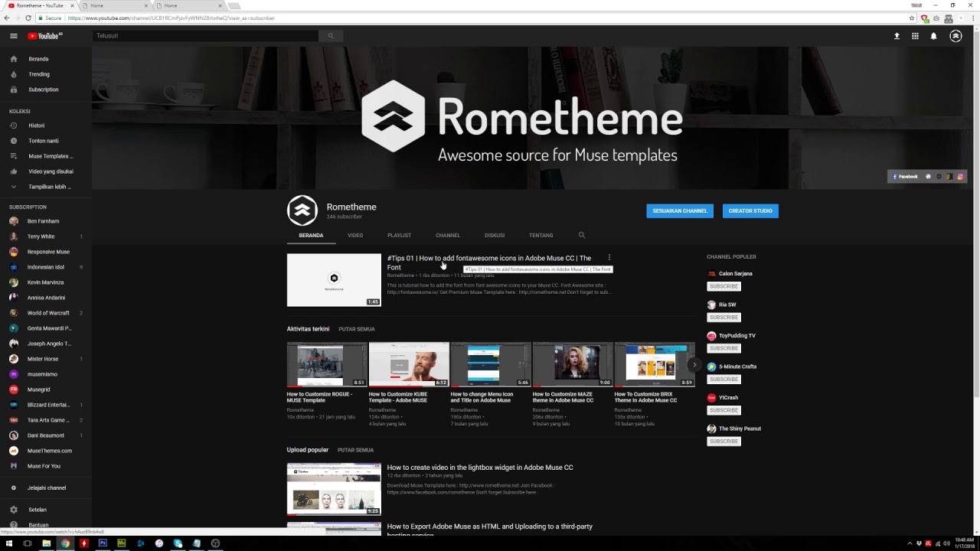980x551 pixels.
Task: Click PUTAR SEMUA next to Aktivitas terkini
Action: click(357, 329)
